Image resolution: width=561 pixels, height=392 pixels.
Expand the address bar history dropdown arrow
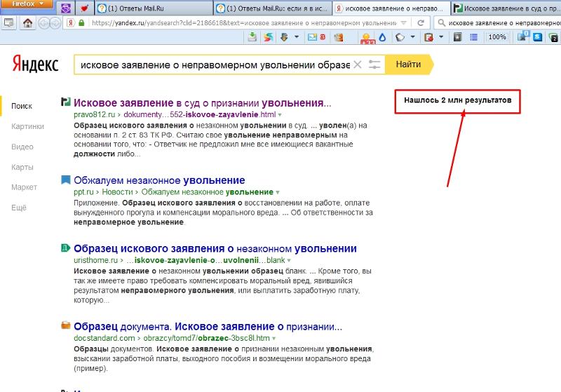click(x=404, y=23)
